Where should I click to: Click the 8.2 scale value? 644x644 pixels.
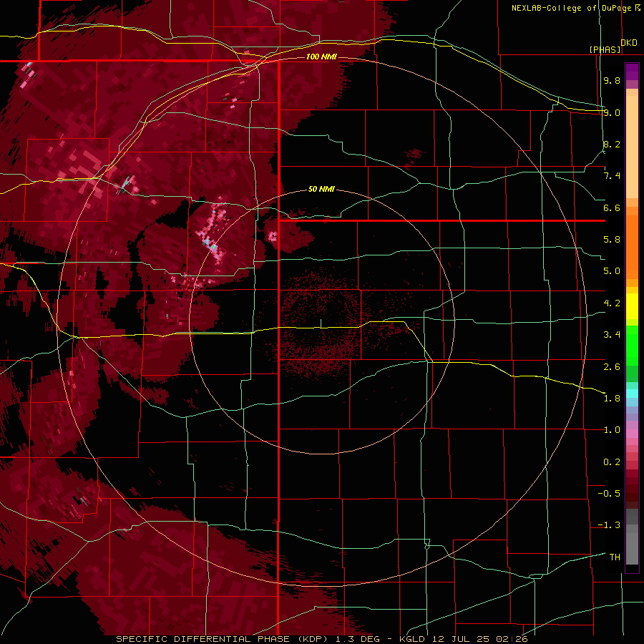[x=612, y=144]
